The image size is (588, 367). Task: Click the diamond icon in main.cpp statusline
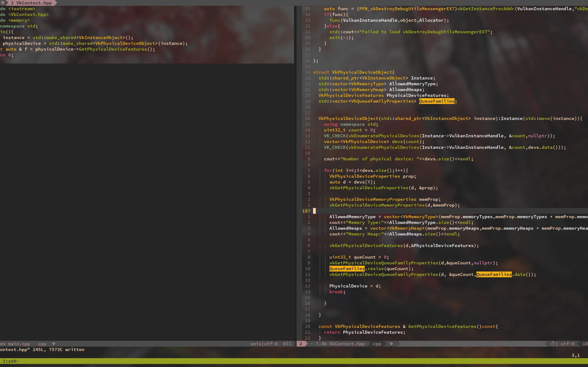pos(54,344)
